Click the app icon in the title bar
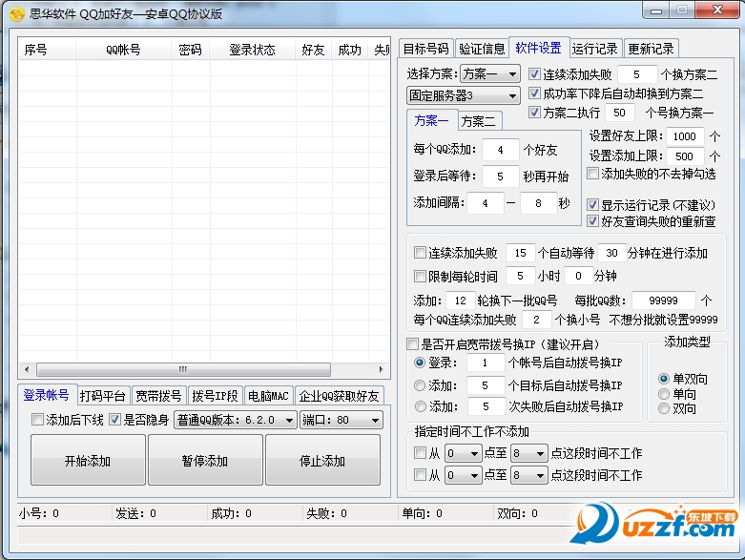Screen dimensions: 745x560 click(x=16, y=13)
